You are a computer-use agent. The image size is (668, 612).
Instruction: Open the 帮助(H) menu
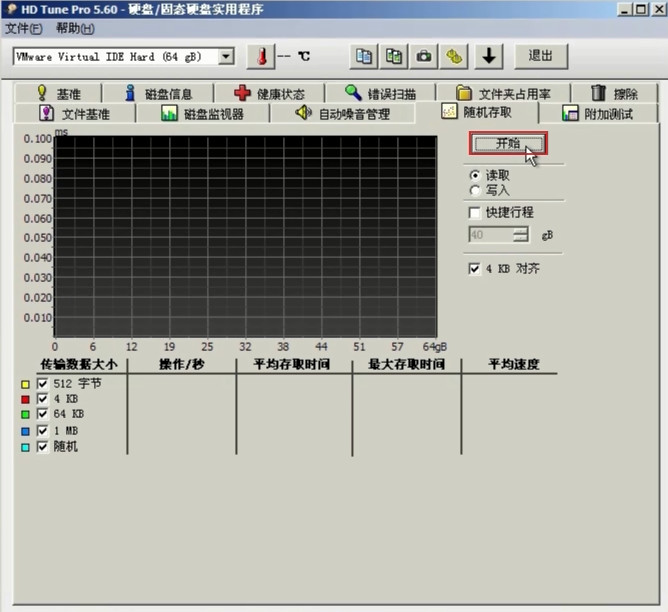pyautogui.click(x=75, y=29)
